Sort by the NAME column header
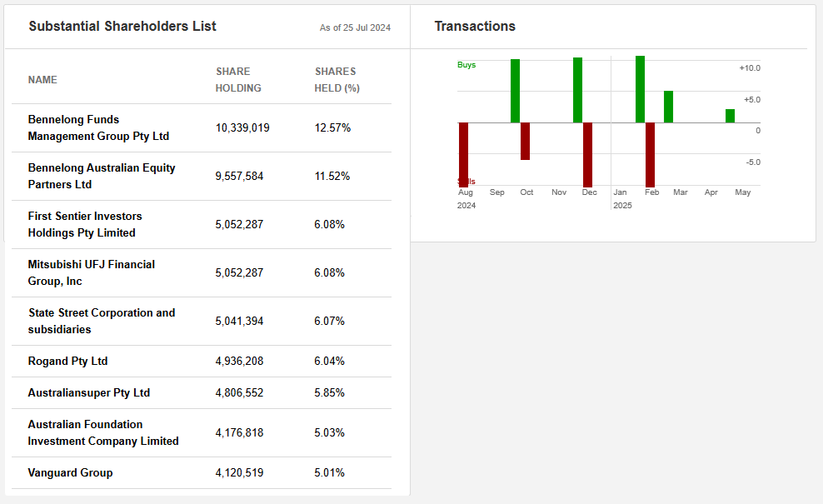 tap(42, 80)
